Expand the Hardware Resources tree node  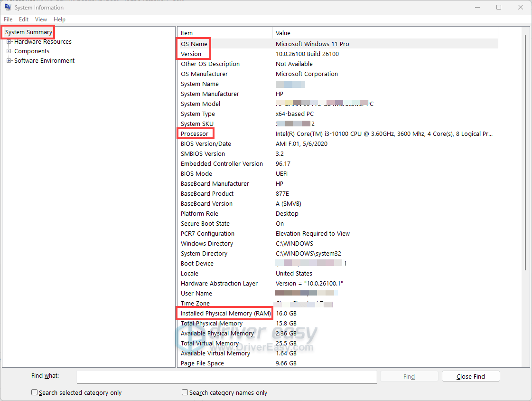tap(9, 41)
